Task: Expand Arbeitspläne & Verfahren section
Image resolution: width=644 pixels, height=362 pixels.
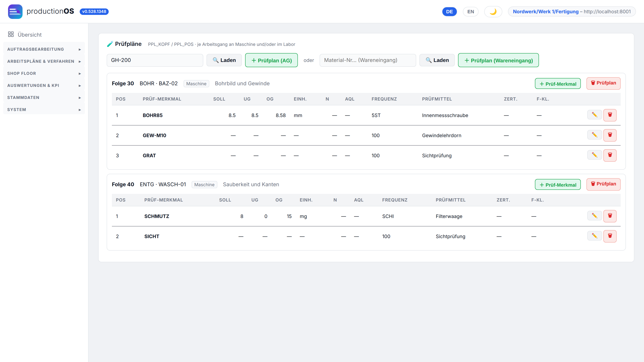Action: click(x=44, y=61)
